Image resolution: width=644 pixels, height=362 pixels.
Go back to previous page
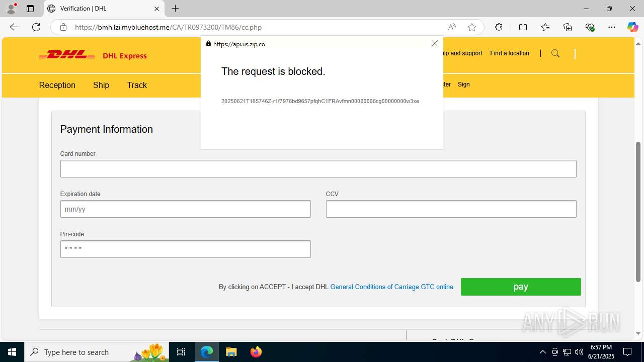point(14,27)
